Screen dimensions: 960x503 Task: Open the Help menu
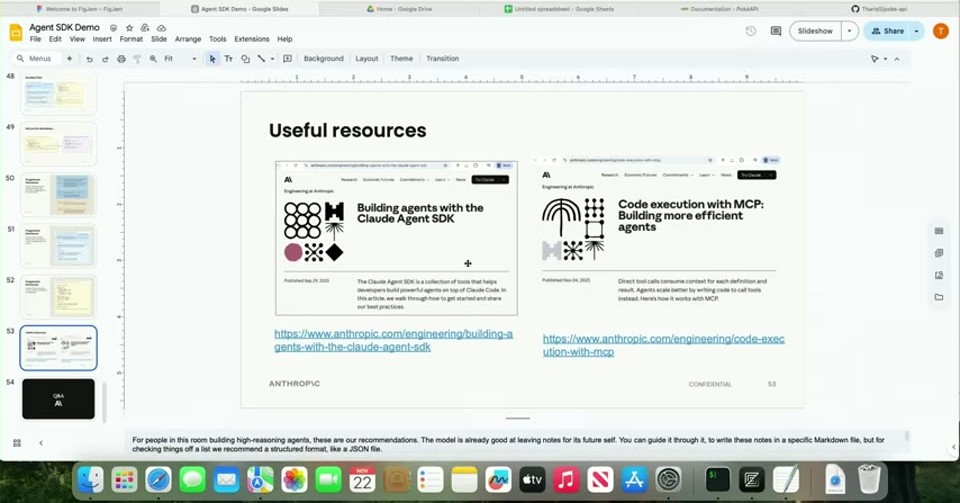[x=285, y=39]
